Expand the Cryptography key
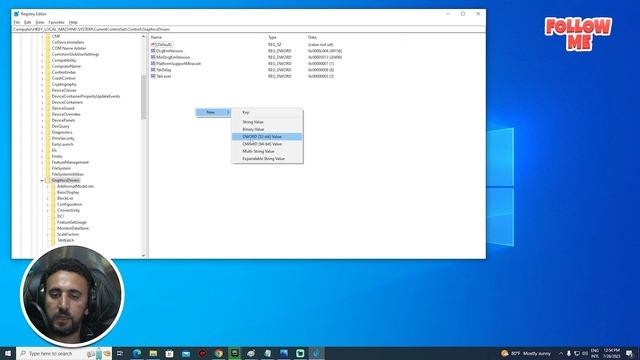The width and height of the screenshot is (640, 360). click(x=42, y=84)
